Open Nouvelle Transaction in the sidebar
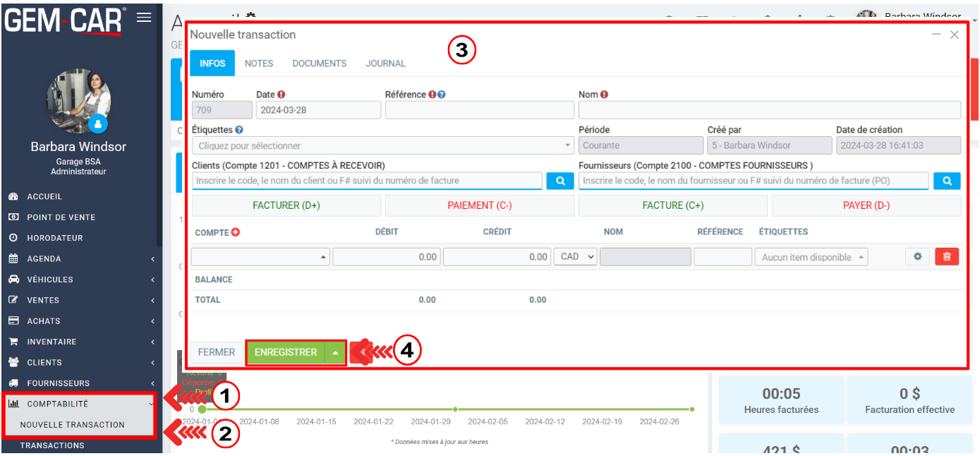The width and height of the screenshot is (980, 456). pos(72,425)
